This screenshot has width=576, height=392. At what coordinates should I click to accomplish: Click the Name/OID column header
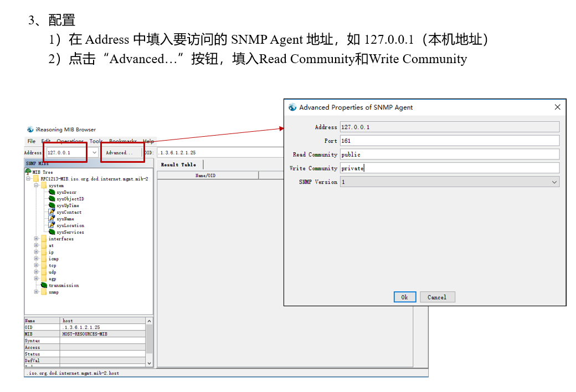[x=208, y=176]
